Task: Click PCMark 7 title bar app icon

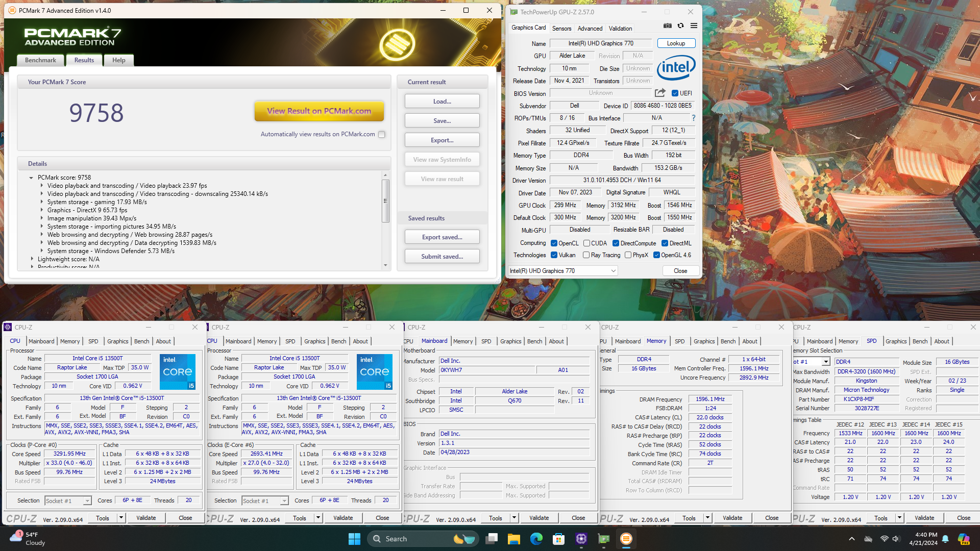Action: (x=12, y=10)
